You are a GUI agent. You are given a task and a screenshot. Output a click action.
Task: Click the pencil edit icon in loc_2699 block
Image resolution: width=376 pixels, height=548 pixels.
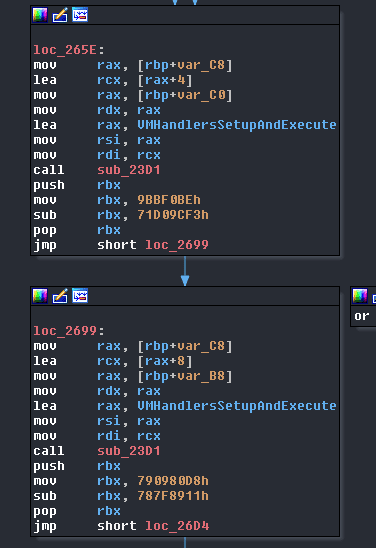(60, 296)
